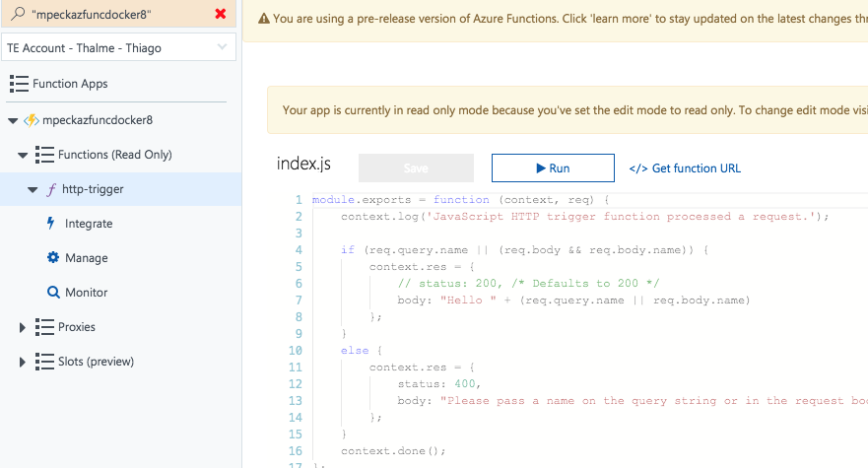Click line number 1 in editor
The height and width of the screenshot is (468, 868).
click(x=299, y=200)
